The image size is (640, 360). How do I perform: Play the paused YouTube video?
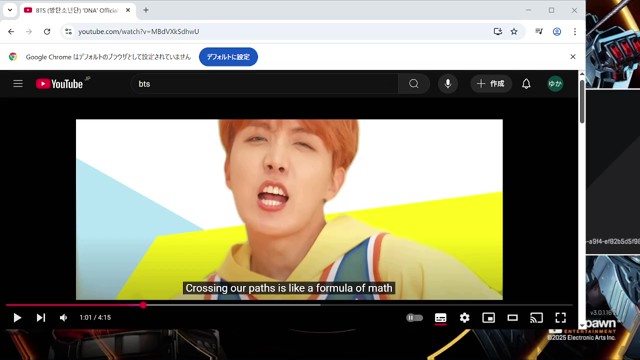coord(17,318)
